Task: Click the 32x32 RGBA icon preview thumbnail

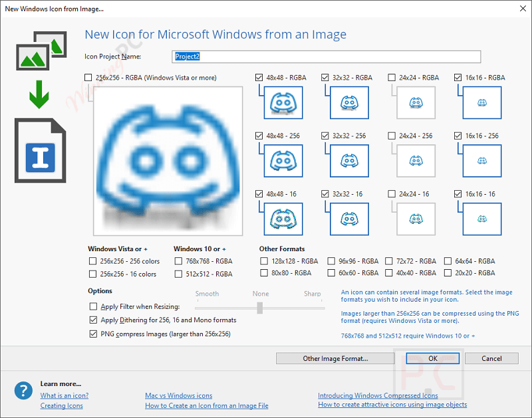Action: [x=350, y=102]
